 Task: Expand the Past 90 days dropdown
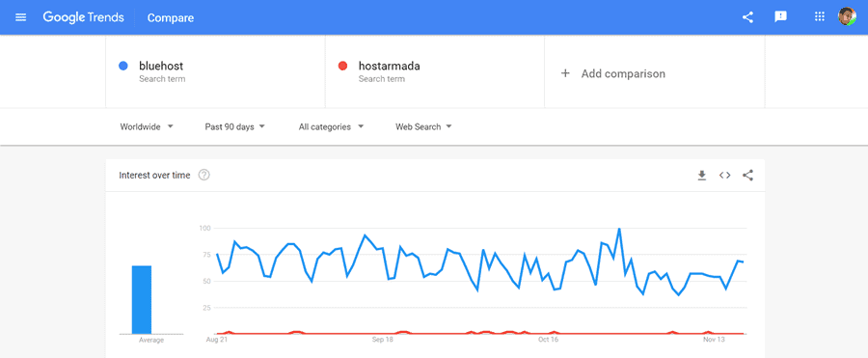point(234,127)
